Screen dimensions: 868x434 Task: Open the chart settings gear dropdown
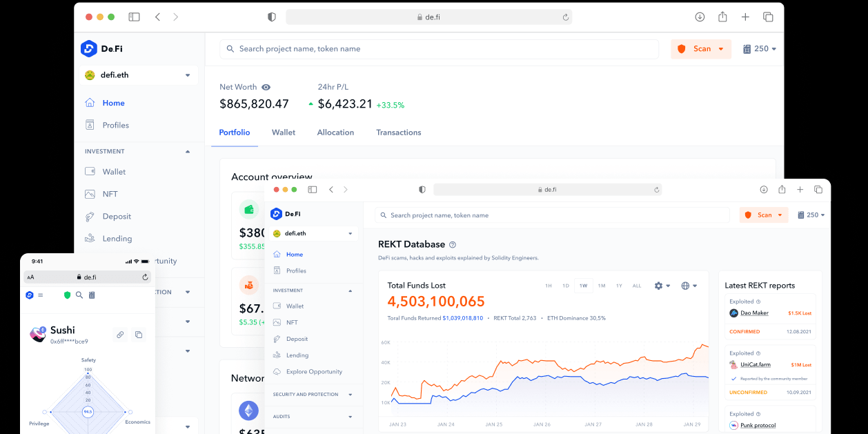pyautogui.click(x=662, y=286)
